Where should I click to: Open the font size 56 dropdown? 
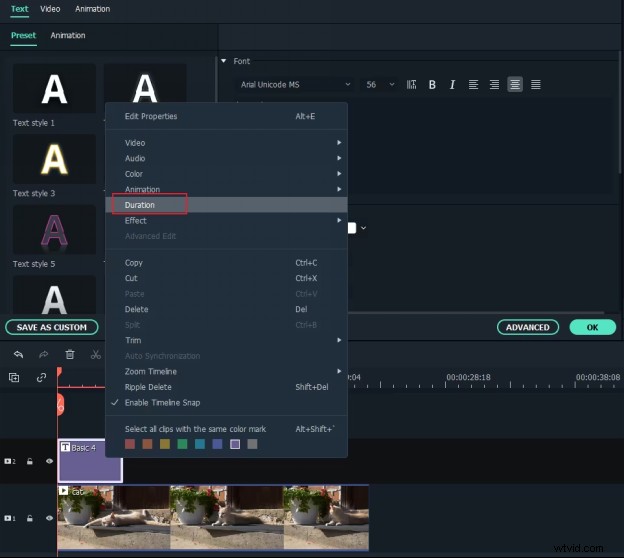click(380, 84)
